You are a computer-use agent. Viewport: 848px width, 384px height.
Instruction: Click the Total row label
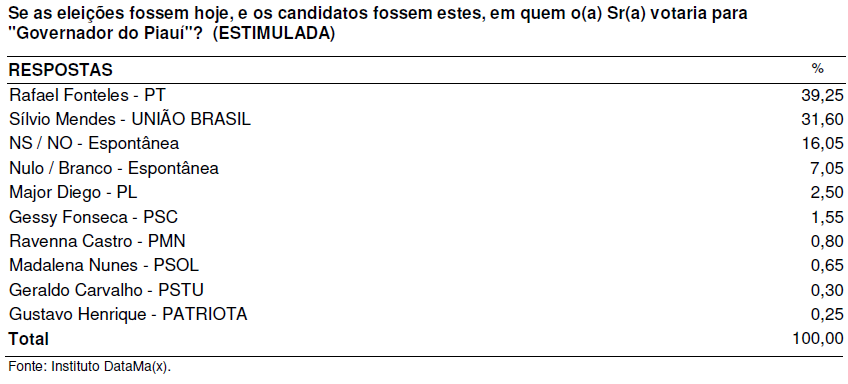coord(29,339)
